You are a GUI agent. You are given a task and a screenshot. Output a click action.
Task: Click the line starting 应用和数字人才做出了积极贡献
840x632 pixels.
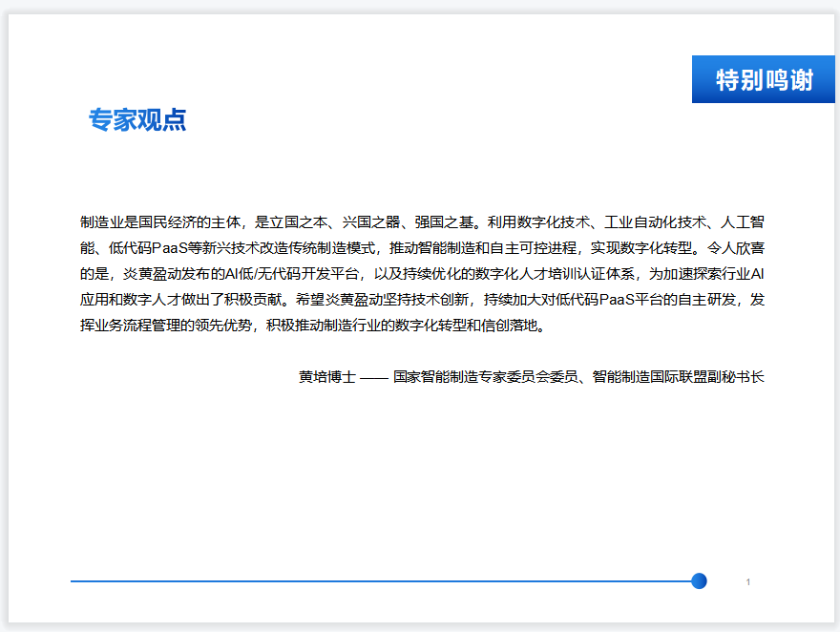click(422, 300)
